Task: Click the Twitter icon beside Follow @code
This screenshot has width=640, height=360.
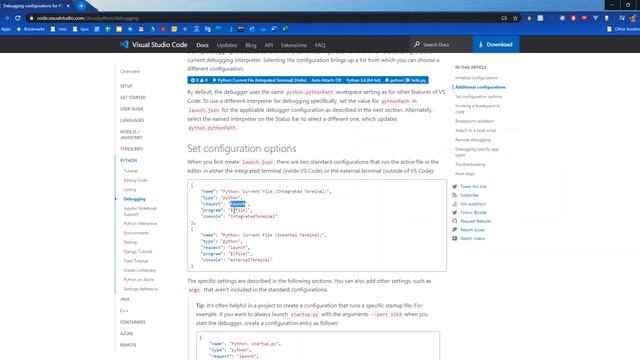Action: pyautogui.click(x=454, y=212)
